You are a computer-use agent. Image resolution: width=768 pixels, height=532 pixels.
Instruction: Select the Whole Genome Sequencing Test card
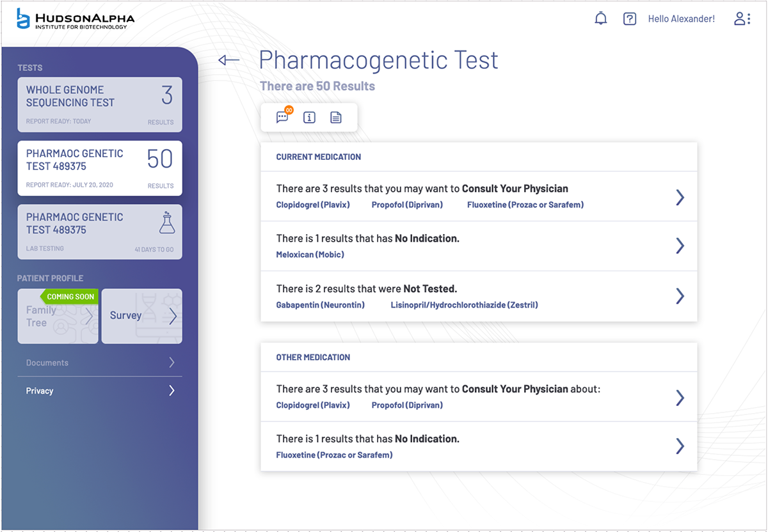point(100,105)
